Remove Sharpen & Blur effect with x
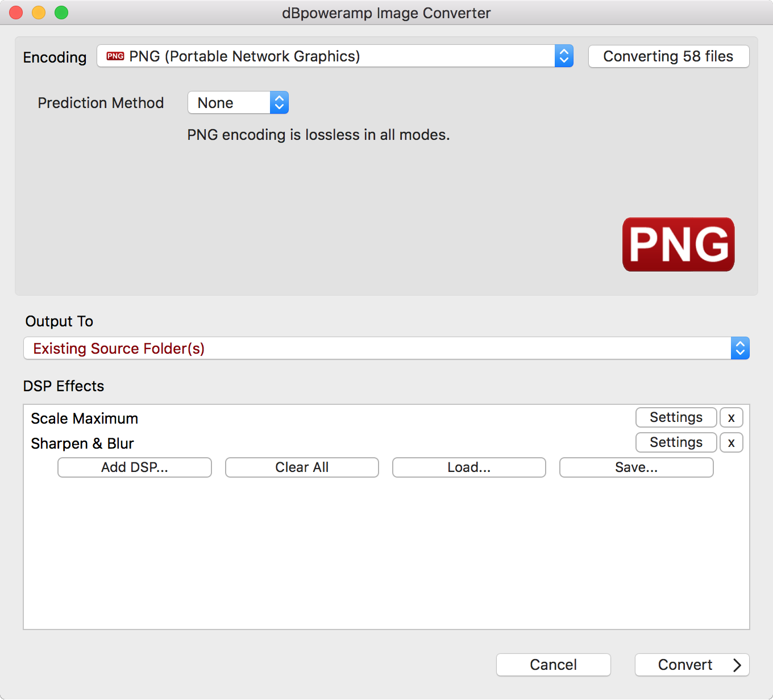 (731, 442)
